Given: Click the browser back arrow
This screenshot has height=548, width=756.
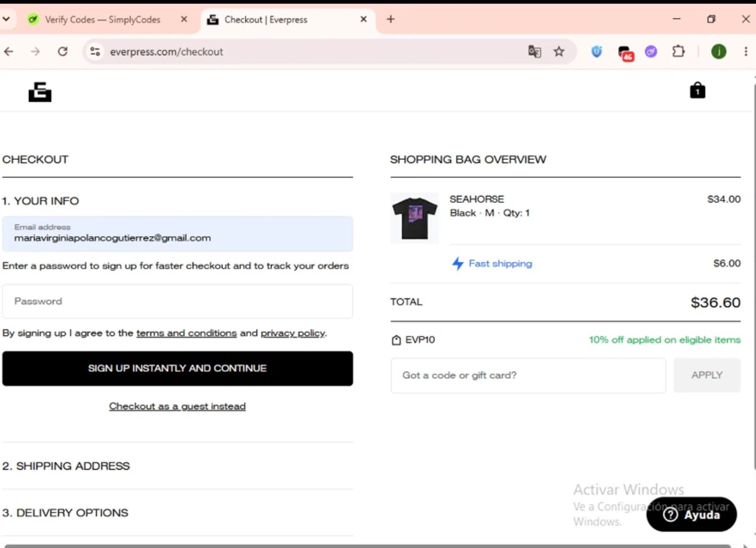Looking at the screenshot, I should 9,51.
